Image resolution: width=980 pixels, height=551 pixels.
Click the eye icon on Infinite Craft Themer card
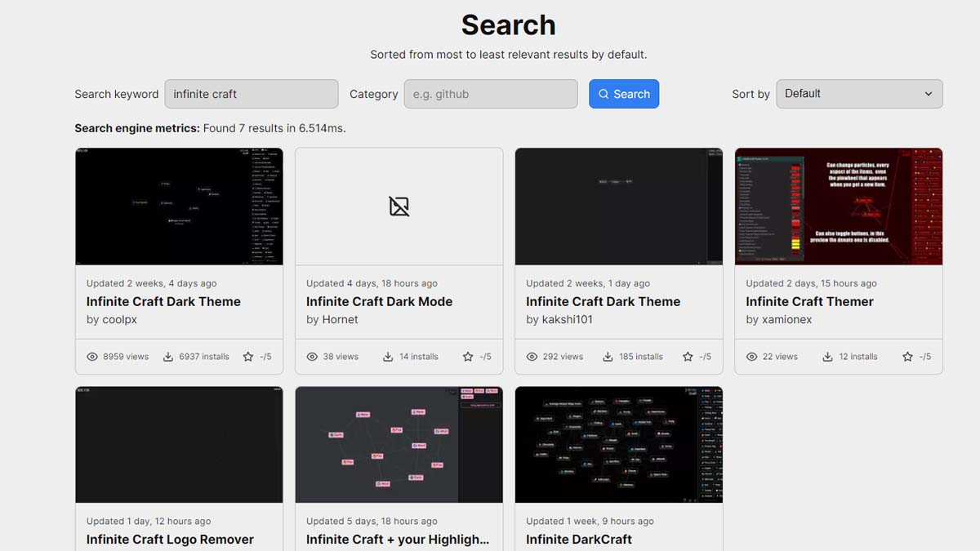click(751, 357)
